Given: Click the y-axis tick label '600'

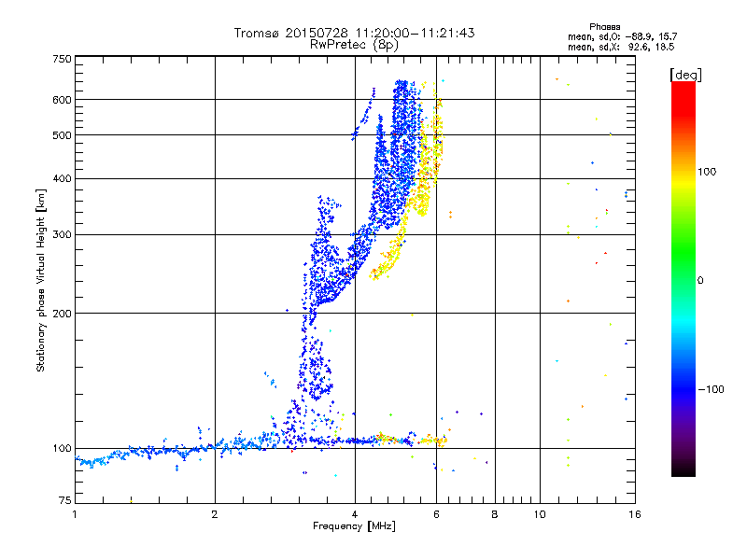Looking at the screenshot, I should pos(62,100).
